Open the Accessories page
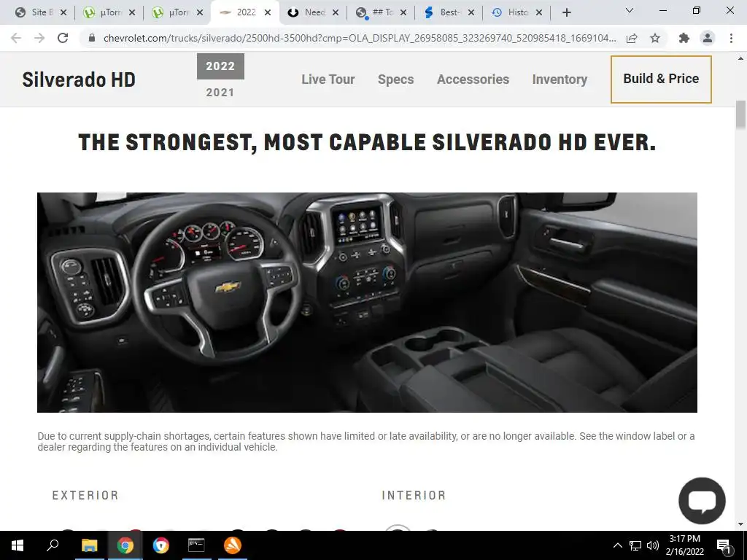This screenshot has width=747, height=560. pyautogui.click(x=473, y=79)
